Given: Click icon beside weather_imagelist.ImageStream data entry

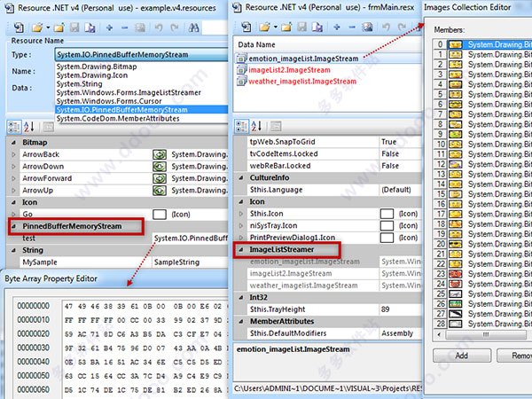Looking at the screenshot, I should click(x=241, y=81).
